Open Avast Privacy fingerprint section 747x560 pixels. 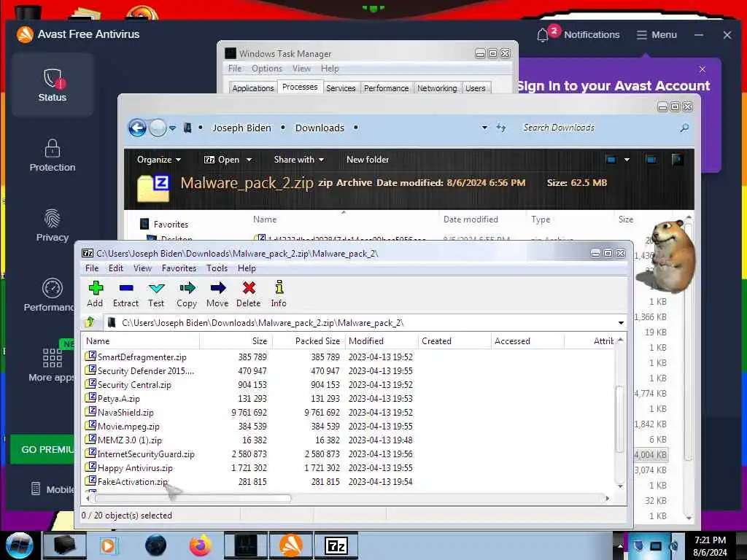pyautogui.click(x=53, y=225)
